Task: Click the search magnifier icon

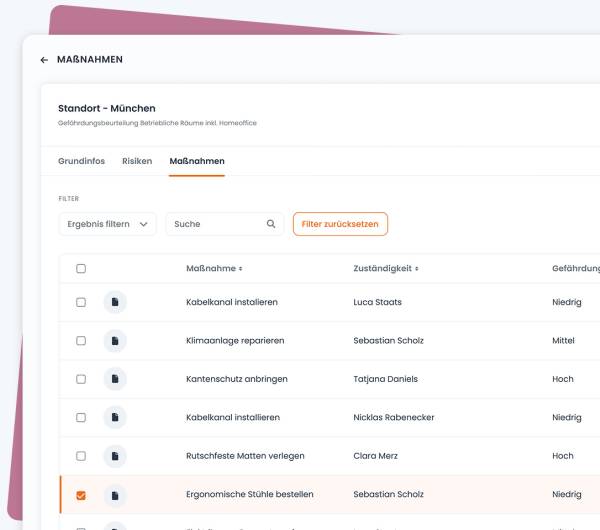Action: tap(271, 224)
